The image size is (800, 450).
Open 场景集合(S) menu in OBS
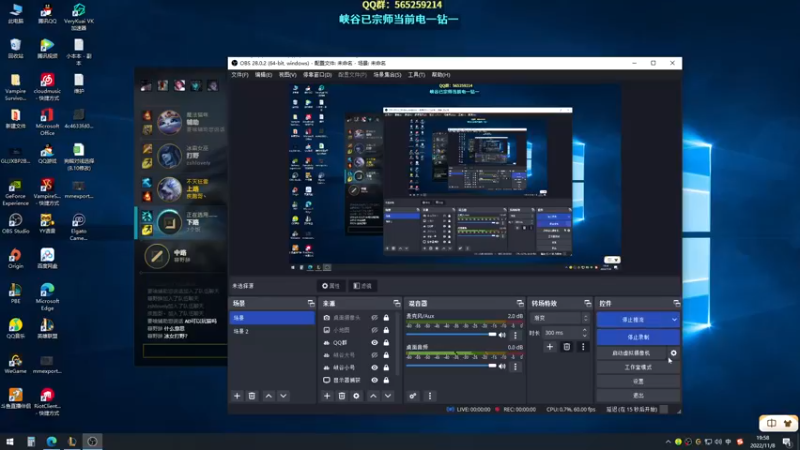387,75
